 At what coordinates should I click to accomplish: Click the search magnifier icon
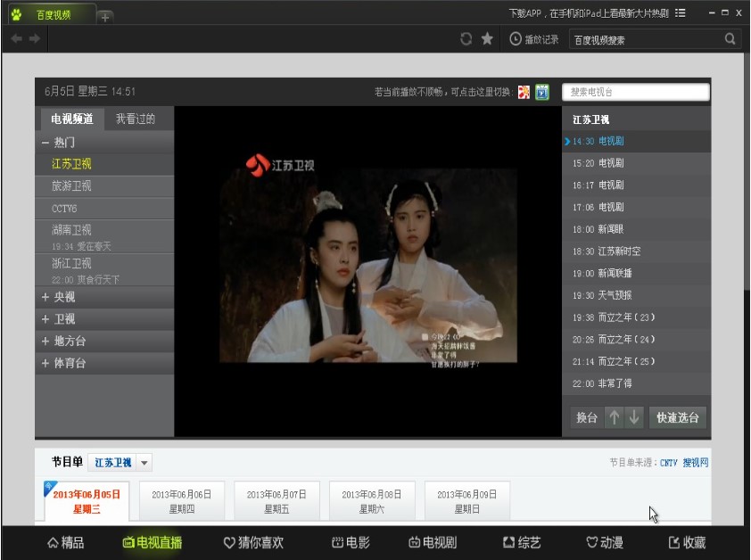click(730, 39)
